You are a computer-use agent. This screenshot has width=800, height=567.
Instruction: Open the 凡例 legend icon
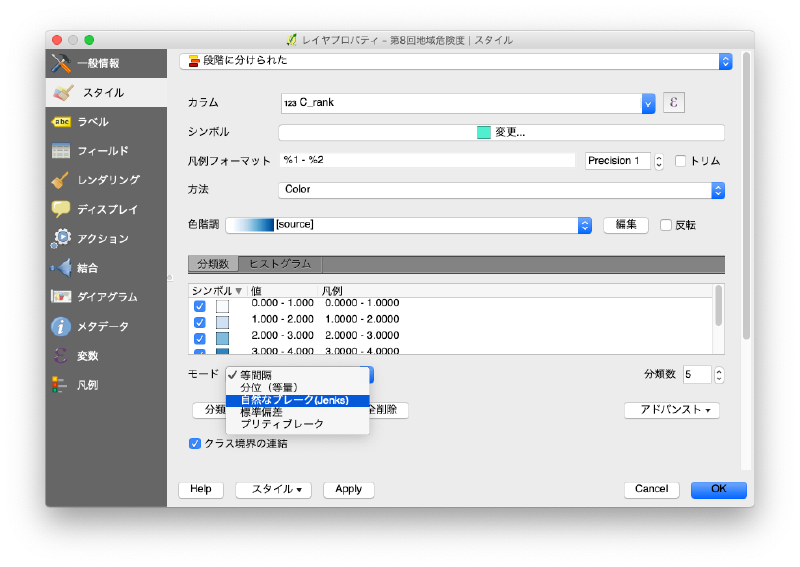(x=59, y=384)
